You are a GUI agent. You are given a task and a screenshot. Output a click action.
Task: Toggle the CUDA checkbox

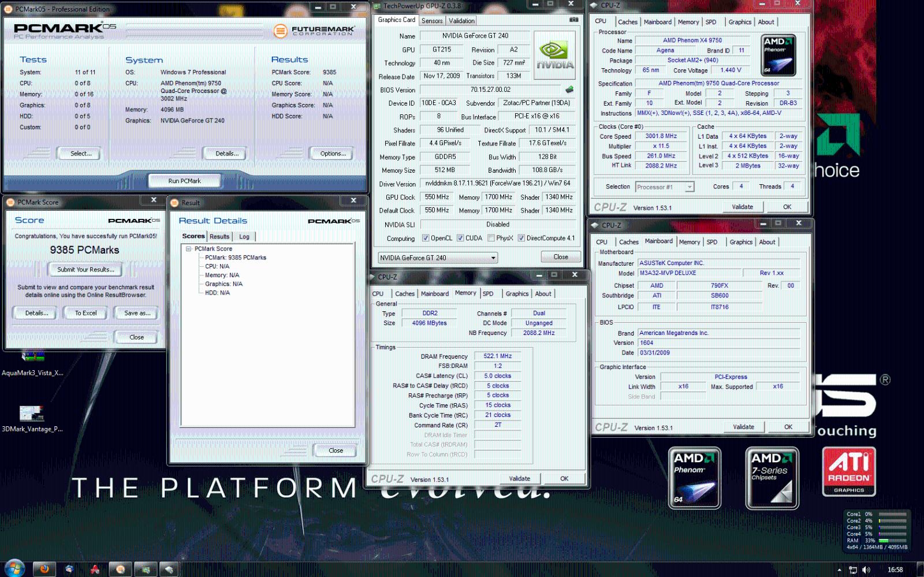tap(460, 238)
